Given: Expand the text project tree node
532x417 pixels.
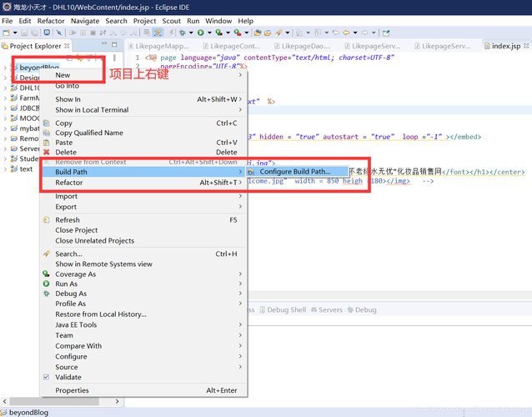Looking at the screenshot, I should [x=5, y=169].
